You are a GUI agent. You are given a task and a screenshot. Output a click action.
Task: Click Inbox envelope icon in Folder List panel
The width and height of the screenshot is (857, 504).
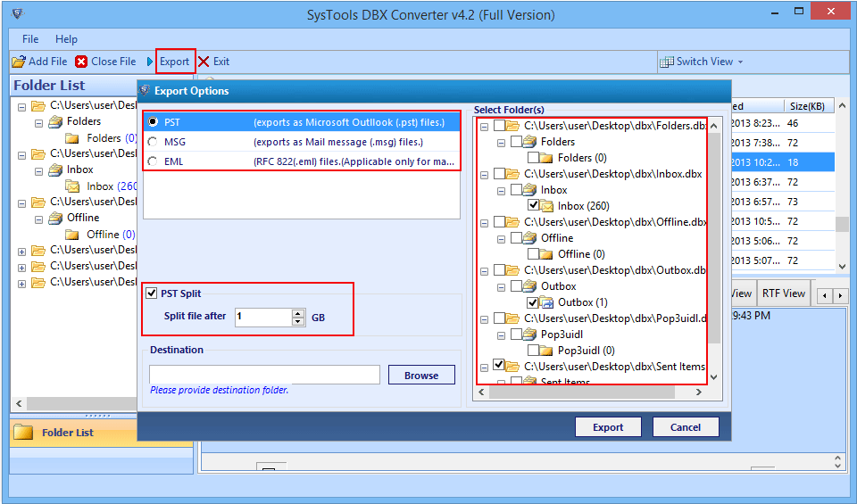72,186
